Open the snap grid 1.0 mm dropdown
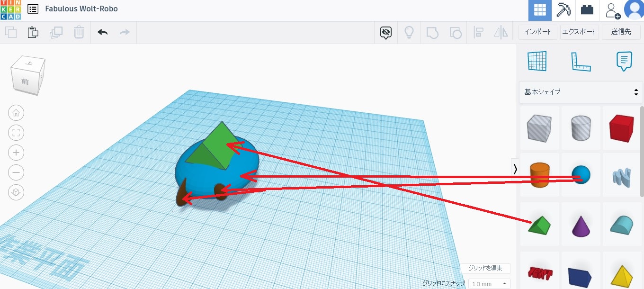This screenshot has height=289, width=644. pos(490,284)
